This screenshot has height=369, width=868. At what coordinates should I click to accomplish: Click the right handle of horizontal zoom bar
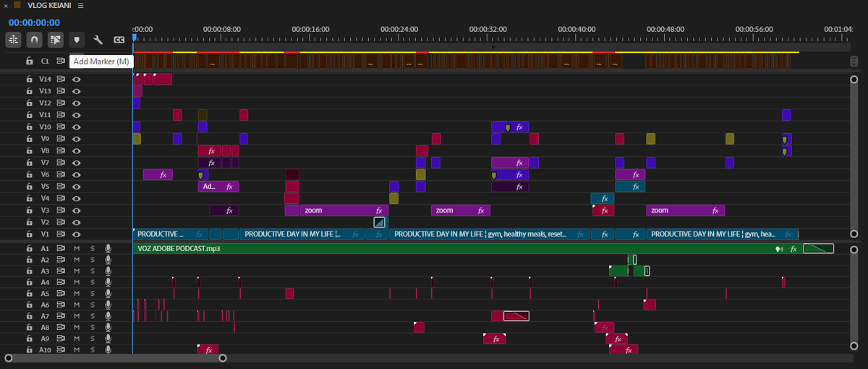click(x=223, y=357)
